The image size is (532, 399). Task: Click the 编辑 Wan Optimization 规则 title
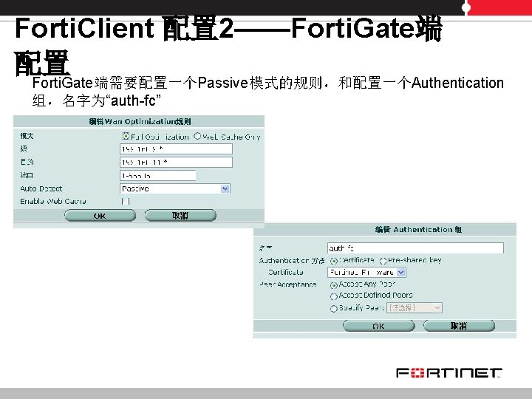[140, 121]
